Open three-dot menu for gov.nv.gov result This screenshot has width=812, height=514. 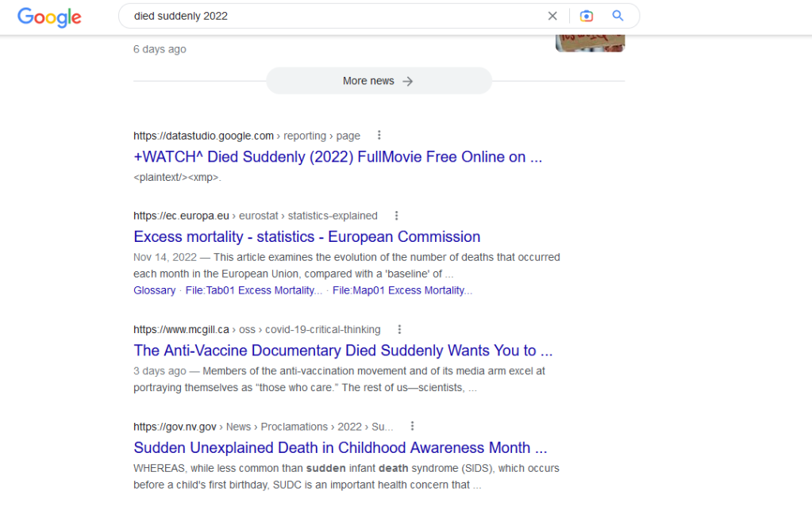[x=412, y=426]
